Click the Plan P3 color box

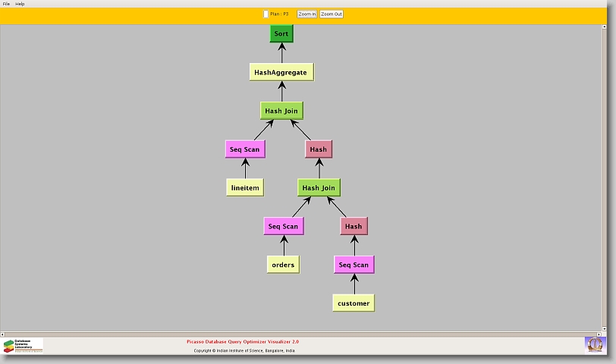[x=266, y=14]
